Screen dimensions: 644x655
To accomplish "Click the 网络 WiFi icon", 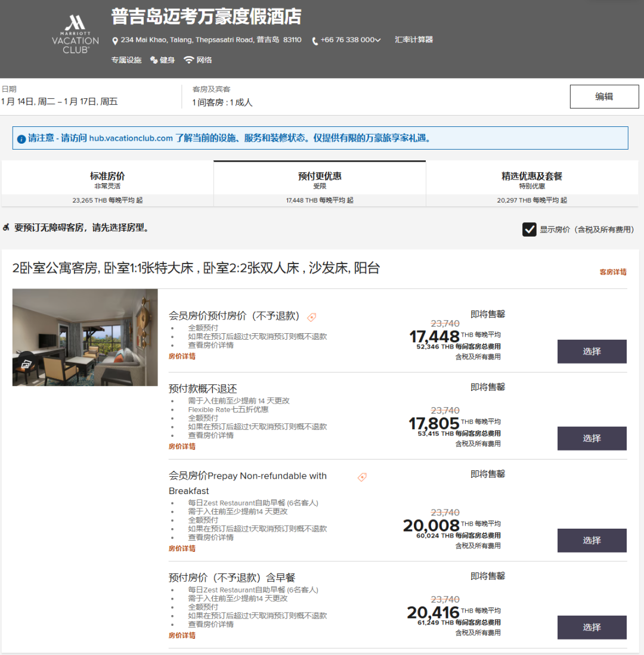I will pyautogui.click(x=189, y=60).
